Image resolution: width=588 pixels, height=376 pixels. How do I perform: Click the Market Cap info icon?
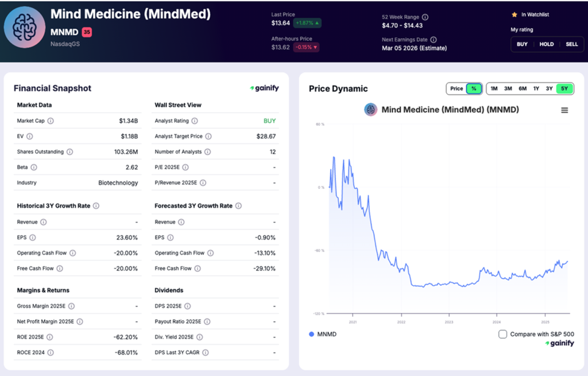(51, 121)
